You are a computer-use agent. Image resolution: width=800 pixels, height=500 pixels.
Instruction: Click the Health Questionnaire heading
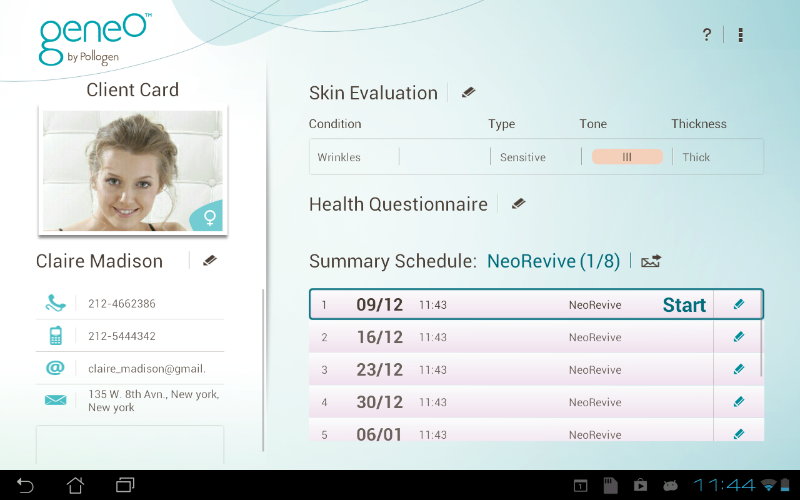398,204
